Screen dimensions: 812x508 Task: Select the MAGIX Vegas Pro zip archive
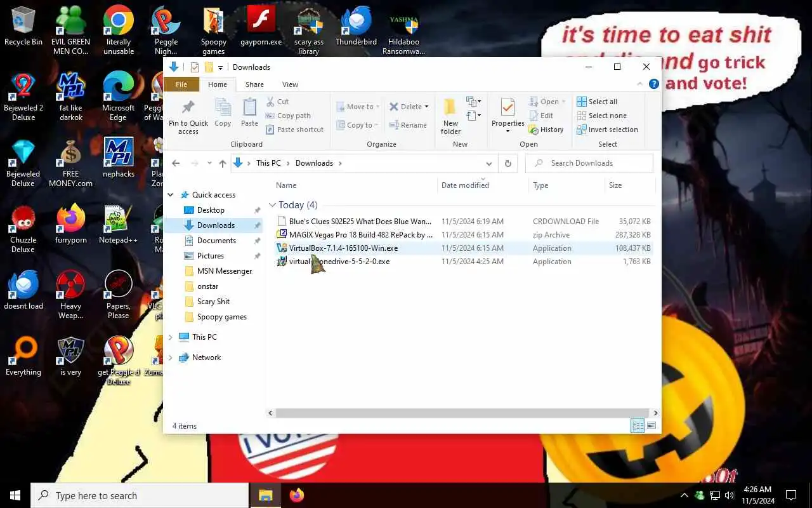click(464, 235)
